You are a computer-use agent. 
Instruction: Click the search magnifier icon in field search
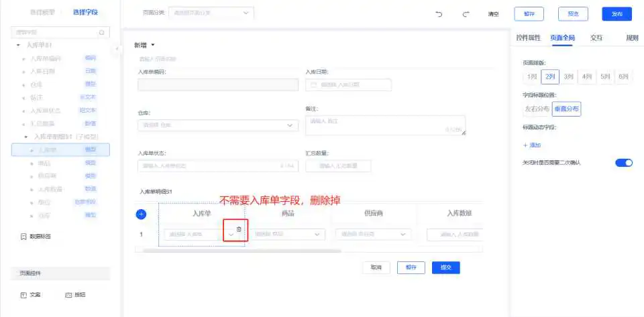coord(101,32)
